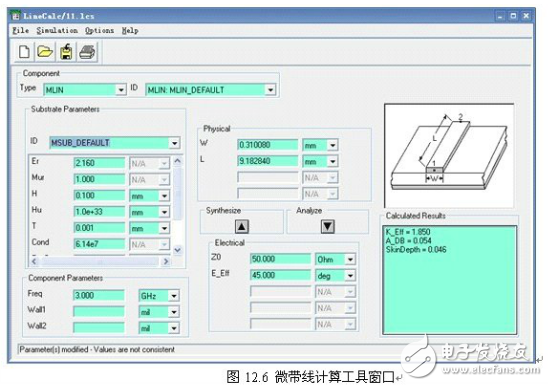The height and width of the screenshot is (386, 548).
Task: Click the microstrip line diagram image
Action: [x=449, y=156]
